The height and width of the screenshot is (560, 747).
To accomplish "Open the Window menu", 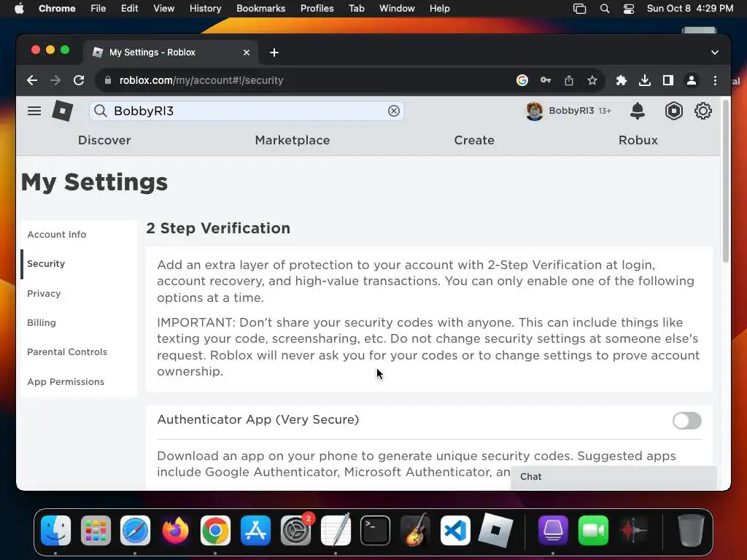I will [397, 9].
